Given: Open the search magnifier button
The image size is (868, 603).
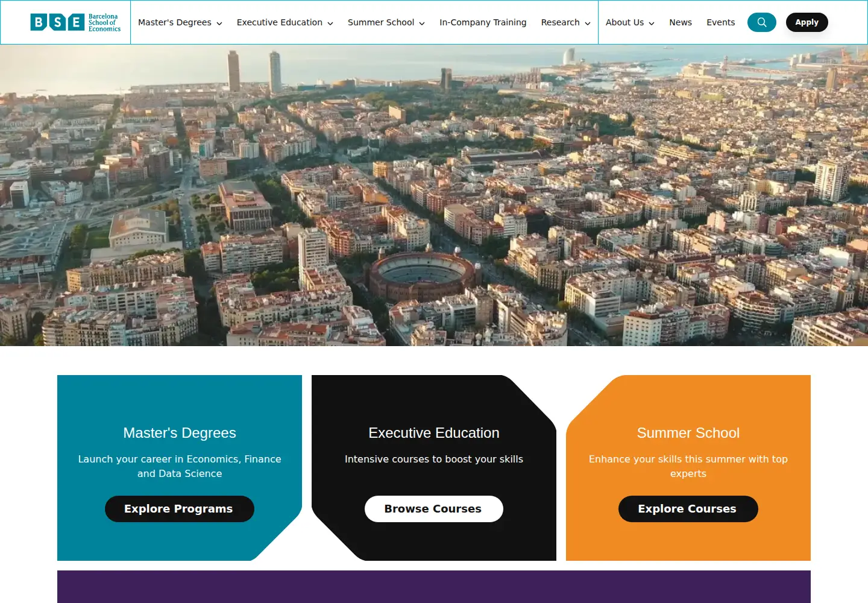Looking at the screenshot, I should (762, 22).
